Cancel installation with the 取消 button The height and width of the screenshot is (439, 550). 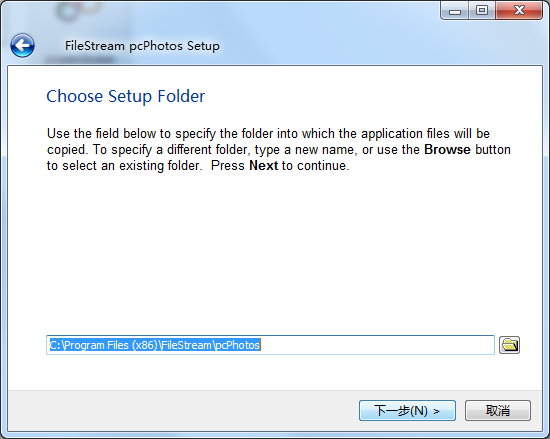point(498,410)
